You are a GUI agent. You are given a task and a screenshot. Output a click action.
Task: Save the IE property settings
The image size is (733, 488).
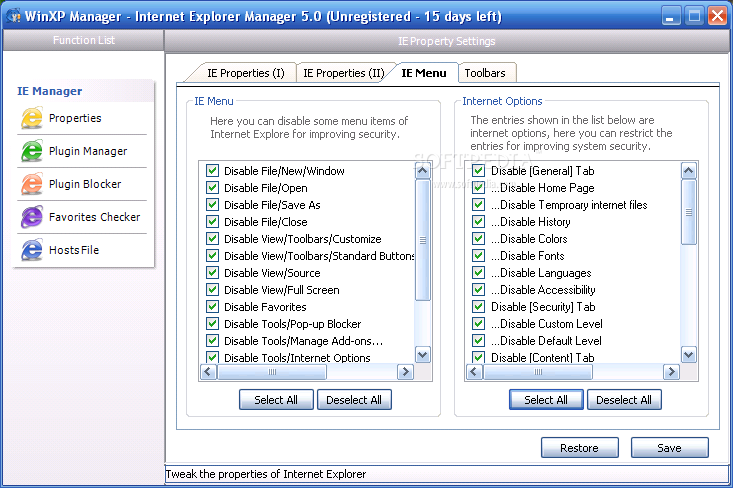pyautogui.click(x=669, y=448)
